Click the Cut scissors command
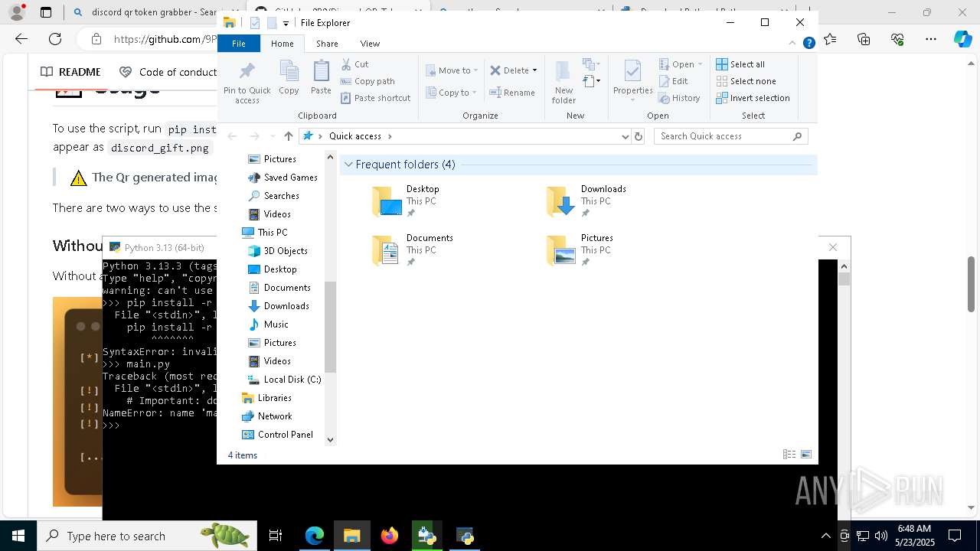 click(354, 64)
